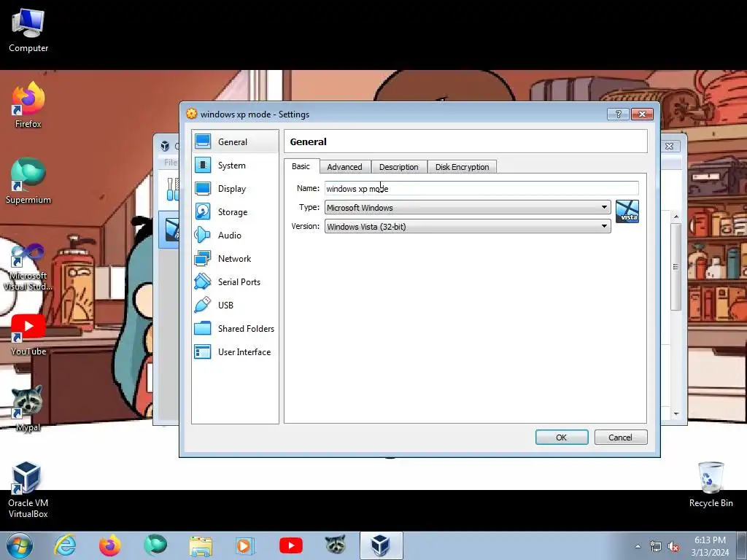Click the network tray icon

click(x=656, y=547)
